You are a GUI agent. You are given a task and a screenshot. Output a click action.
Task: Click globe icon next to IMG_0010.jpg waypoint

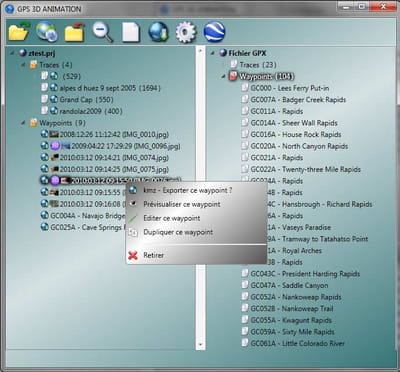44,134
